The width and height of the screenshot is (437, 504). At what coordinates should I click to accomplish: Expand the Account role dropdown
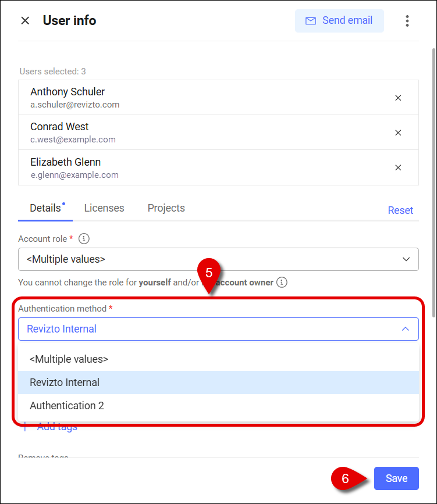coord(219,259)
